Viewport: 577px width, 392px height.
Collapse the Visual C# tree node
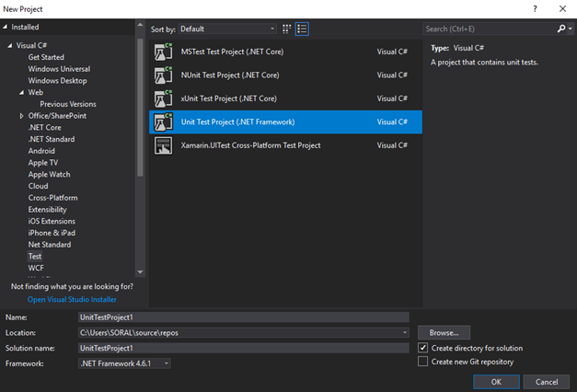click(10, 46)
